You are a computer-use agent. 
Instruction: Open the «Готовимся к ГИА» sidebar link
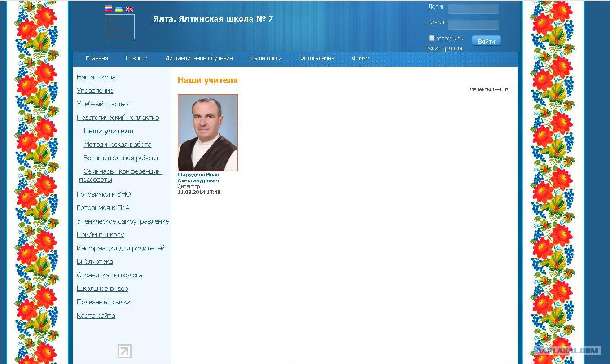(x=103, y=208)
